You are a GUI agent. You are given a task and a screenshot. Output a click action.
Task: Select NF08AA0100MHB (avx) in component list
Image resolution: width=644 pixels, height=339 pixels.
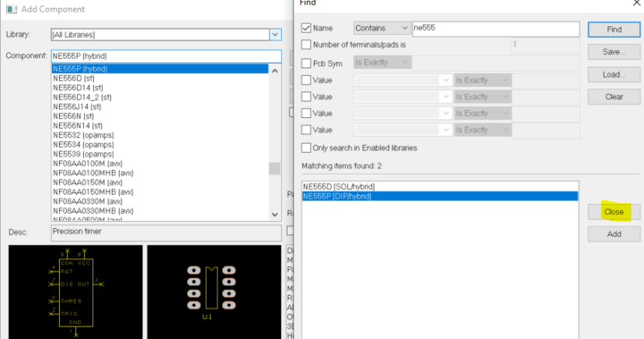pyautogui.click(x=160, y=172)
